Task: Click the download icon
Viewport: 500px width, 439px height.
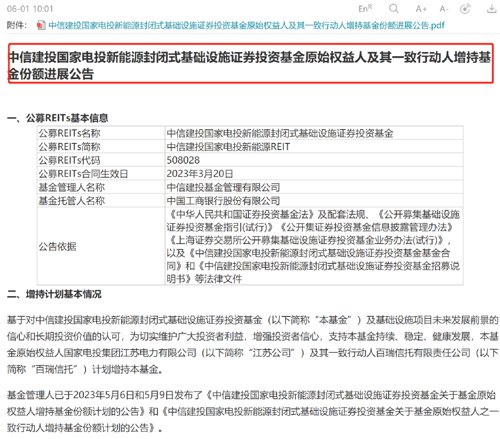Action: pos(492,9)
